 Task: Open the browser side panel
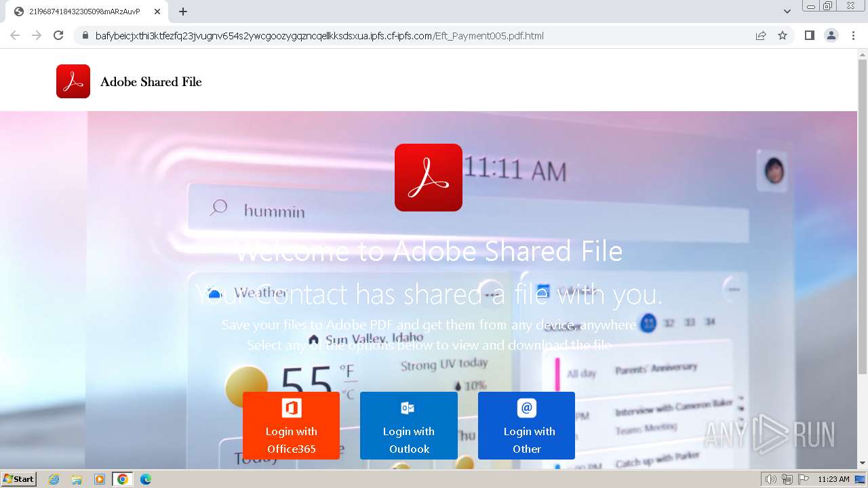click(x=809, y=36)
